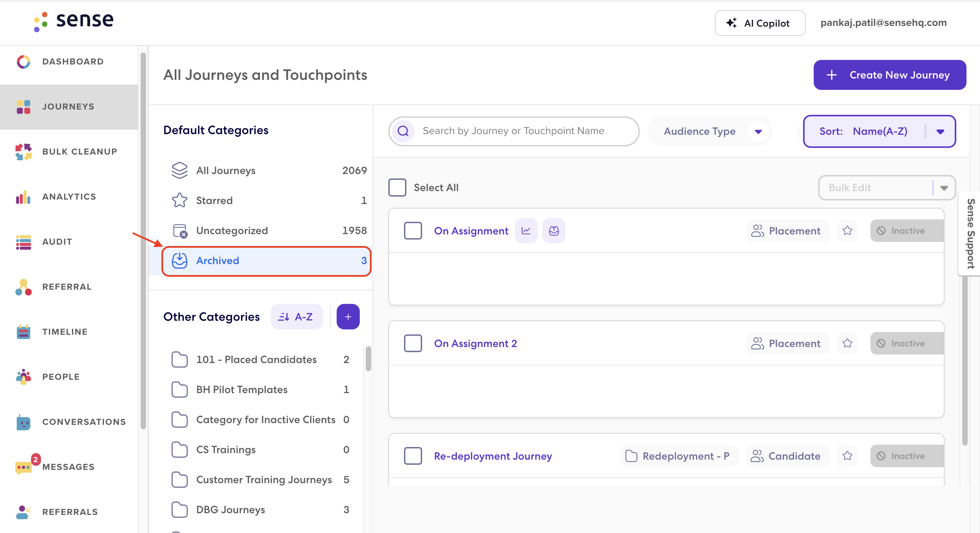Viewport: 980px width, 533px height.
Task: Click the Placement audience icon on On Assignment 2
Action: tap(758, 343)
